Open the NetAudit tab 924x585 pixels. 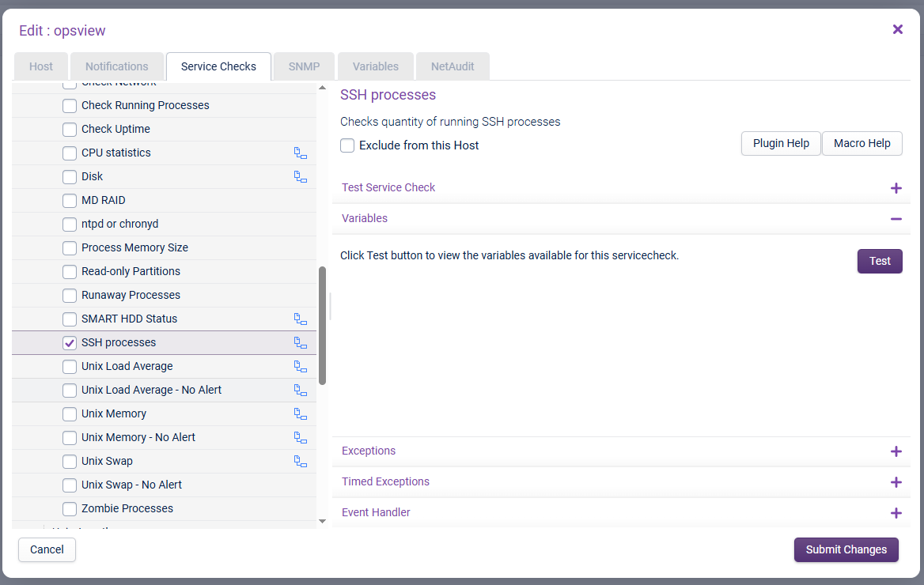453,66
